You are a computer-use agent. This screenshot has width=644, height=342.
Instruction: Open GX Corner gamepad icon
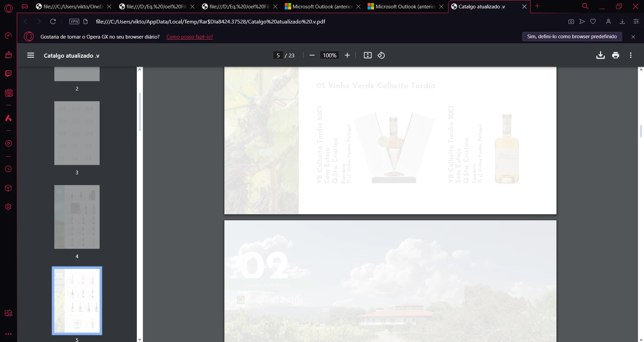[x=25, y=6]
